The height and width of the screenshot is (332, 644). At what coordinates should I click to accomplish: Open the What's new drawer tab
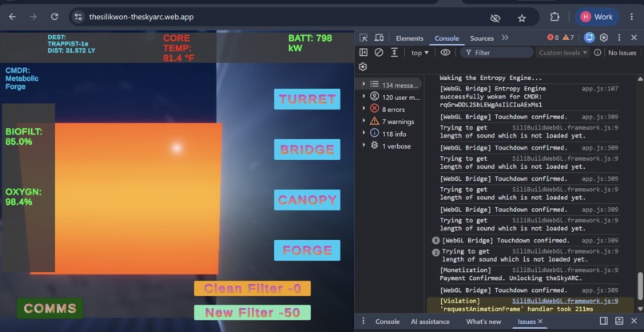click(x=483, y=322)
